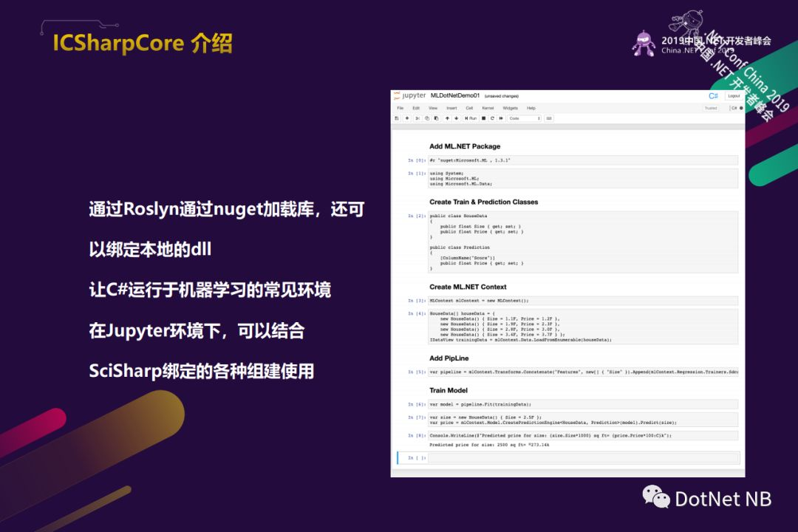Open the Code cell type dropdown

click(x=524, y=119)
